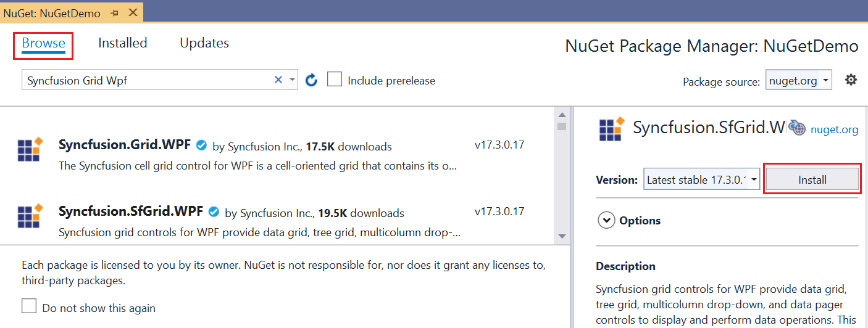Click the Syncfusion.Grid.WPF package icon
This screenshot has height=328, width=868.
tap(30, 149)
